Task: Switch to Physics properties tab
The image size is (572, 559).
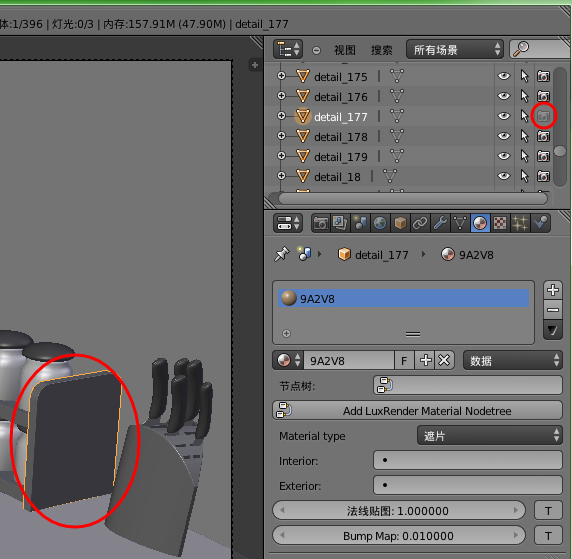Action: click(540, 223)
